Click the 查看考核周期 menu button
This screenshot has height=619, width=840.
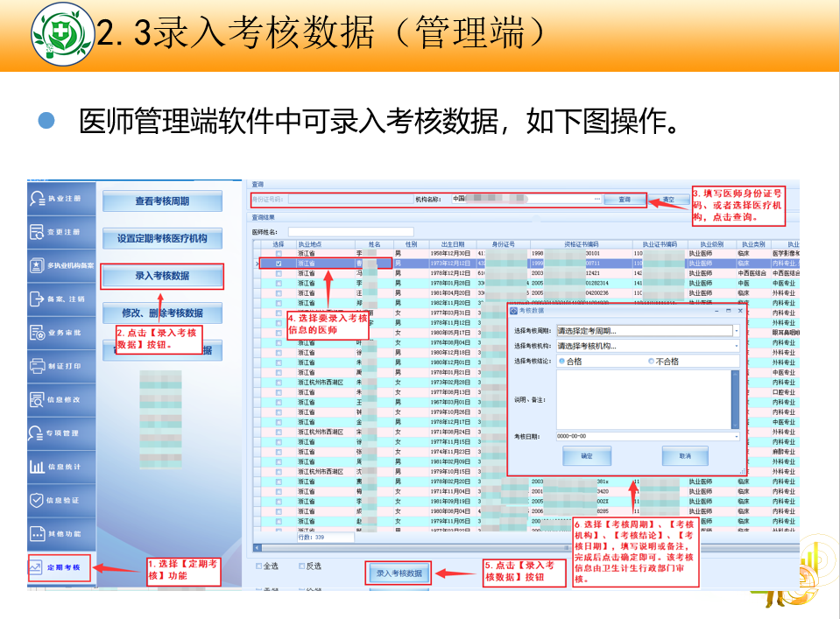tap(162, 201)
